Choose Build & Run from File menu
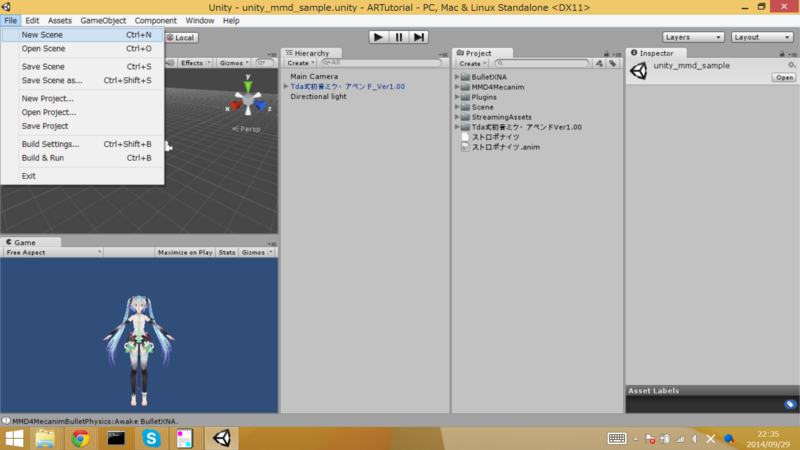The image size is (800, 450). (83, 158)
